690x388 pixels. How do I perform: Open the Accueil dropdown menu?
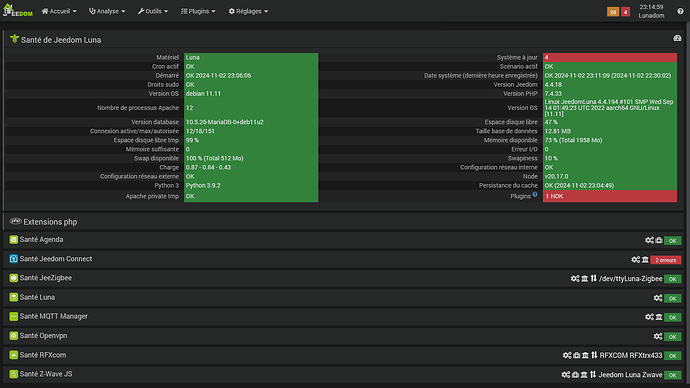59,11
